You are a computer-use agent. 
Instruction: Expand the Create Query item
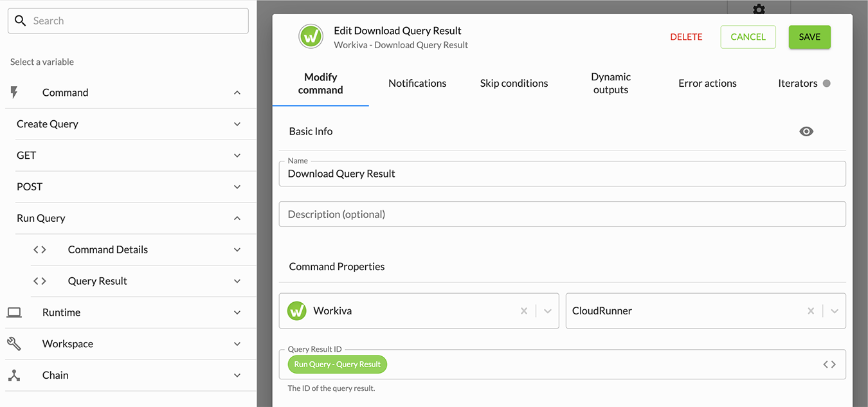click(x=237, y=124)
